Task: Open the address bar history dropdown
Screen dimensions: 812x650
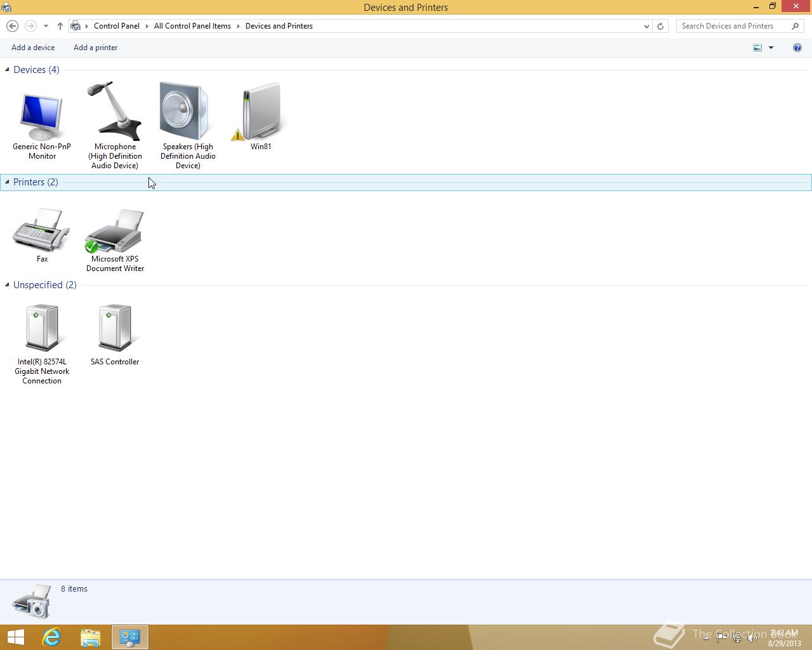Action: 646,26
